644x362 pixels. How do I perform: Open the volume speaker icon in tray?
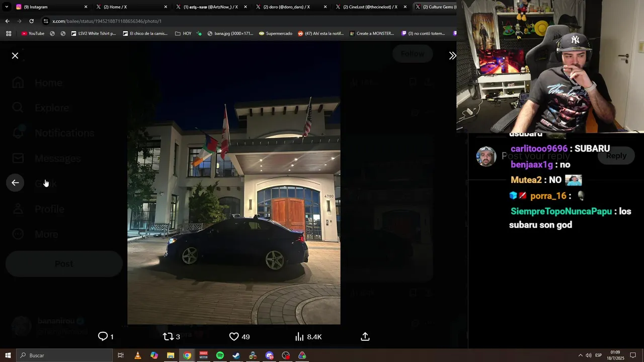(588, 355)
